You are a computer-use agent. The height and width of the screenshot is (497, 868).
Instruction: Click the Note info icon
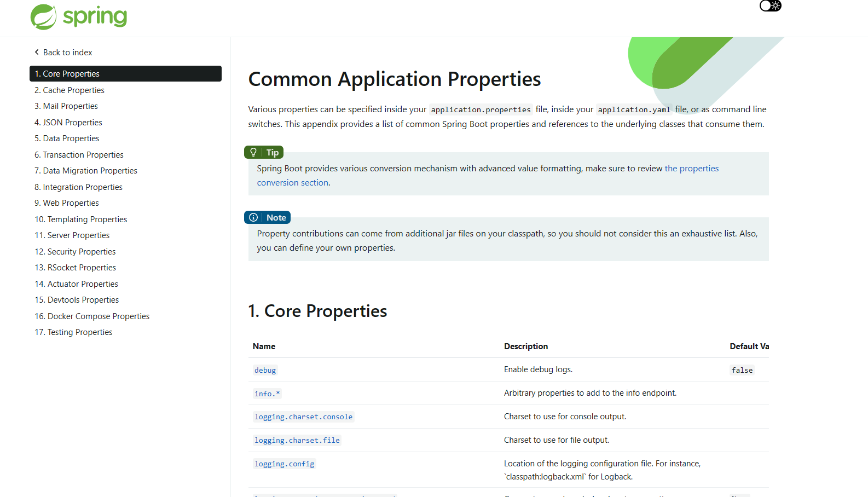(x=253, y=217)
